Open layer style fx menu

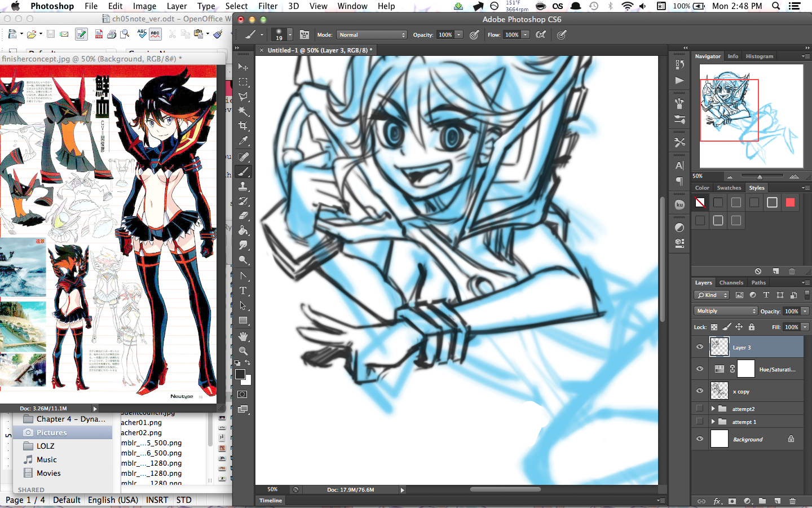pos(717,501)
